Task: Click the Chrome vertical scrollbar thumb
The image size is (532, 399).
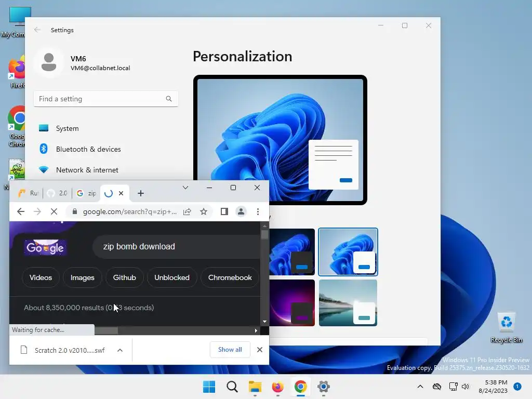Action: point(264,234)
